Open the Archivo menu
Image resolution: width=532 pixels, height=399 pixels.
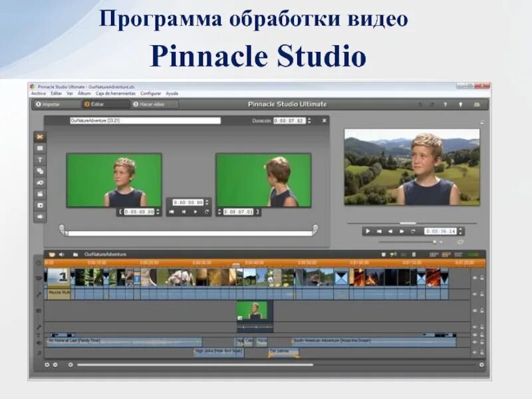pos(39,93)
